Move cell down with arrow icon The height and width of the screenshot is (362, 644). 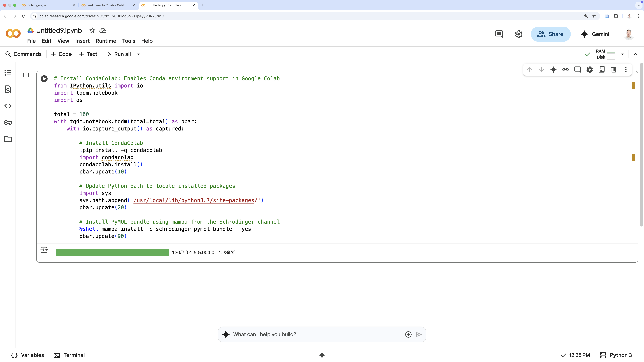point(541,70)
